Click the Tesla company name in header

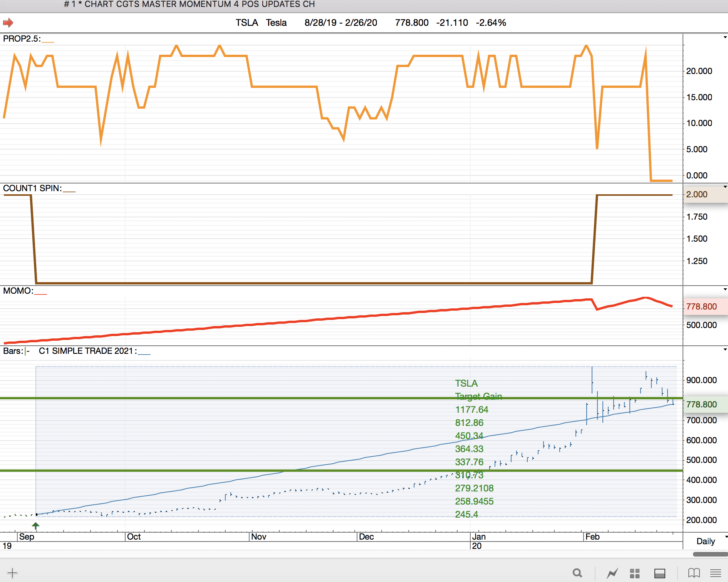click(x=276, y=23)
